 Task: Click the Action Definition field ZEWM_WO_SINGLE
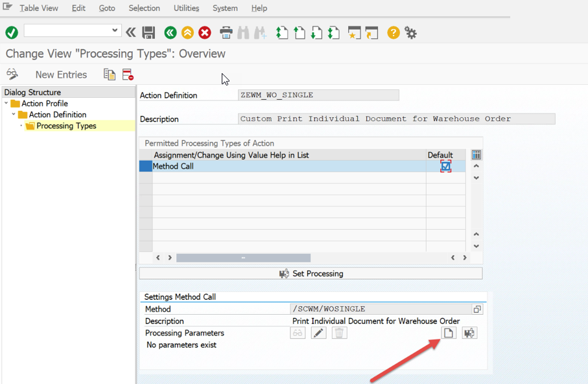(318, 95)
